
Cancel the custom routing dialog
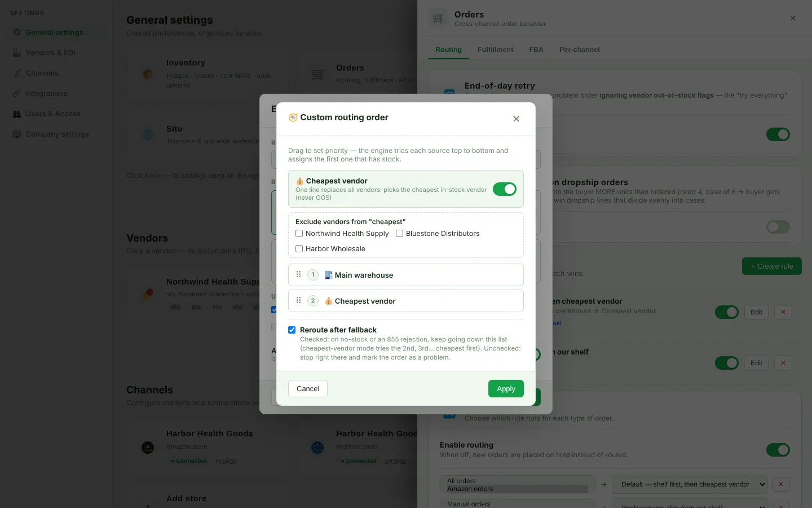click(x=308, y=388)
